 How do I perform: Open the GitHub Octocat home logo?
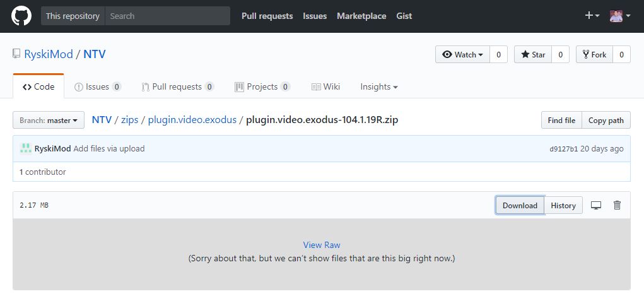coord(21,16)
